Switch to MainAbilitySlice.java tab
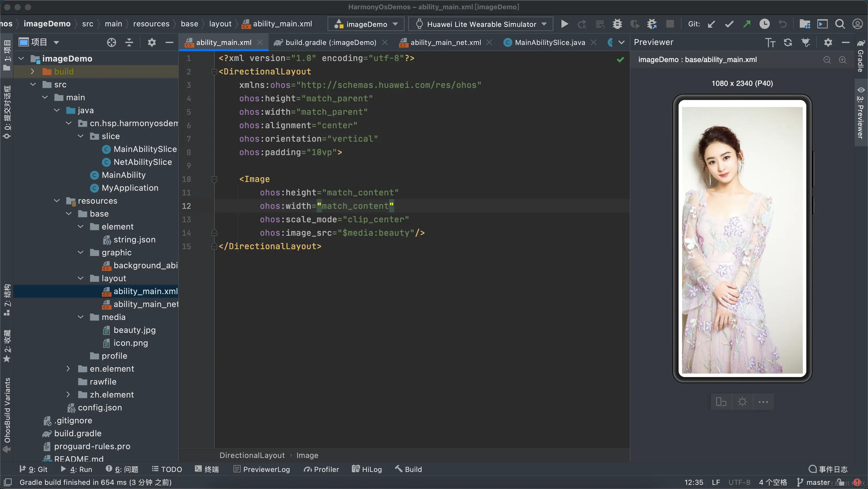The image size is (868, 489). pos(550,42)
